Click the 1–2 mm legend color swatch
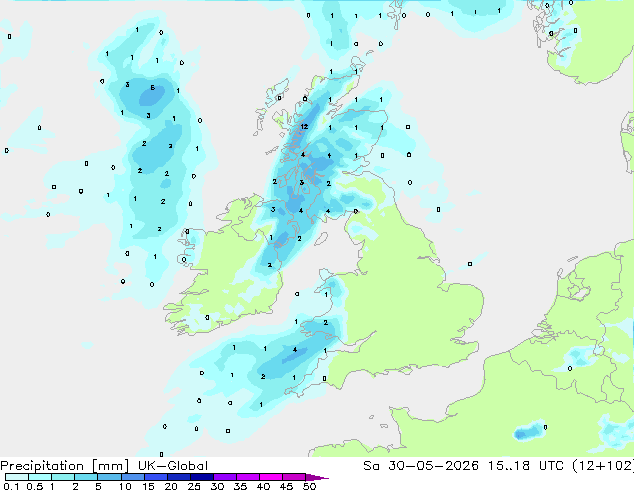This screenshot has width=634, height=490. (63, 477)
